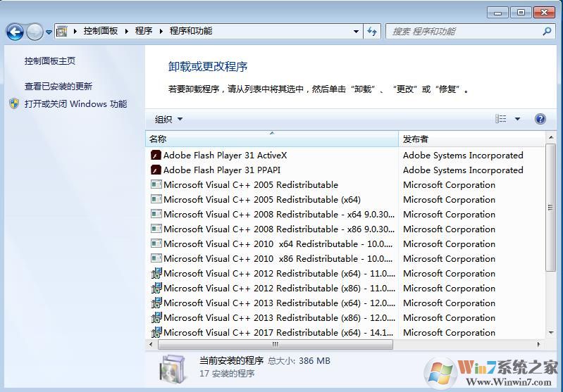This screenshot has height=392, width=563.
Task: Sort by 发布者 column header
Action: [471, 139]
